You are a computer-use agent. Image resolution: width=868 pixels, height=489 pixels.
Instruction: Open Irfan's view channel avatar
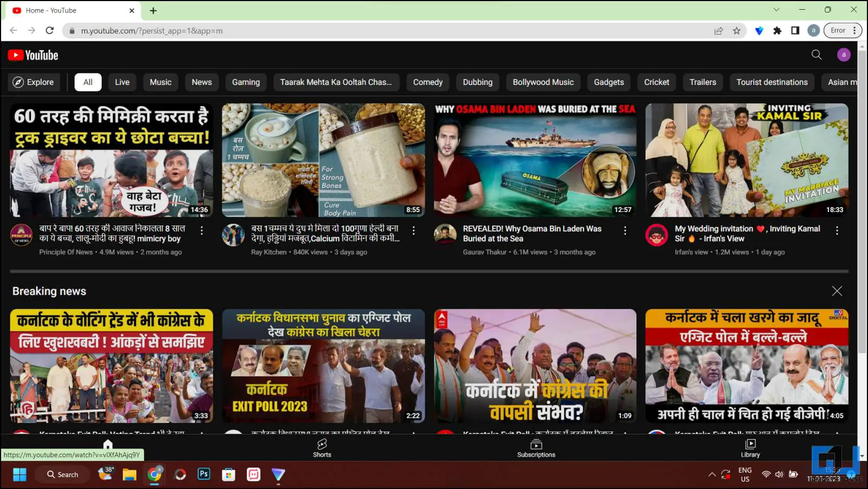point(657,235)
